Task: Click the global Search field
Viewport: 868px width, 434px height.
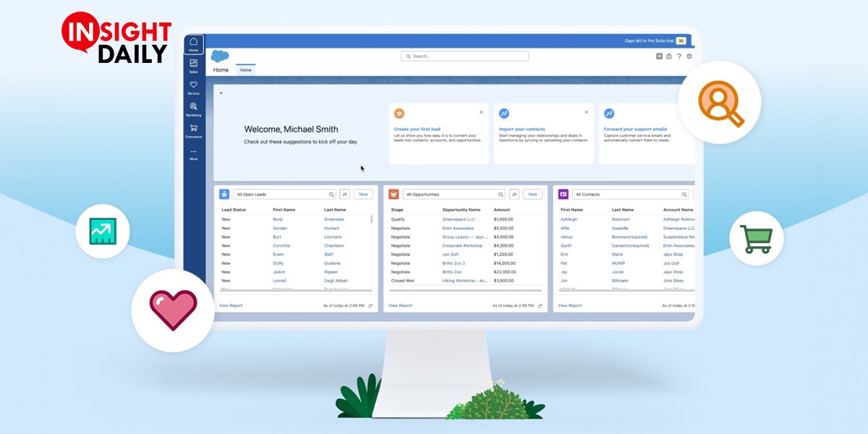Action: (464, 56)
